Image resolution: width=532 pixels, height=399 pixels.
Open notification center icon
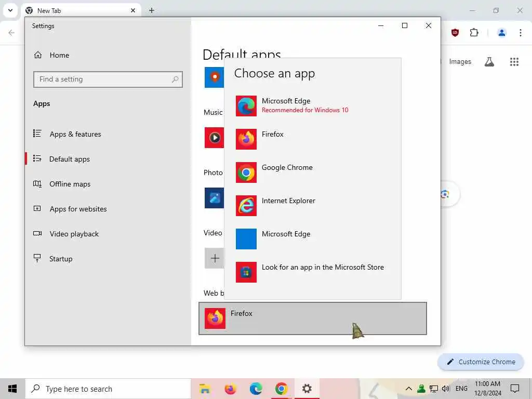click(x=515, y=389)
